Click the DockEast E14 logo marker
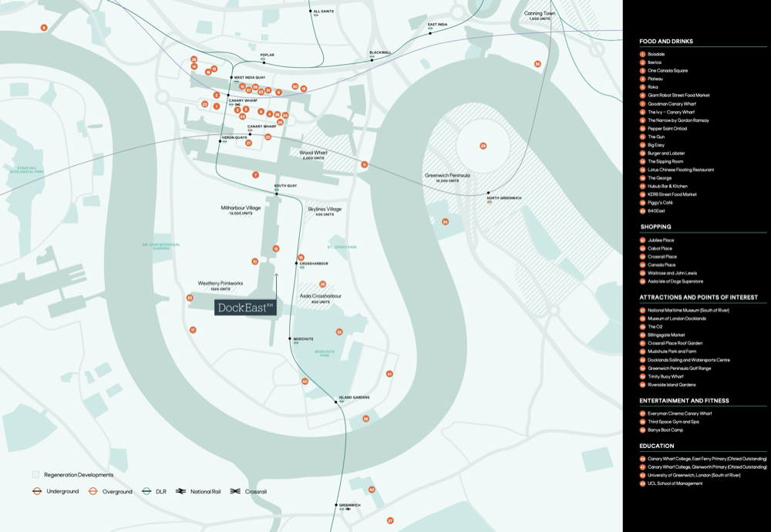The width and height of the screenshot is (771, 532). [x=245, y=307]
